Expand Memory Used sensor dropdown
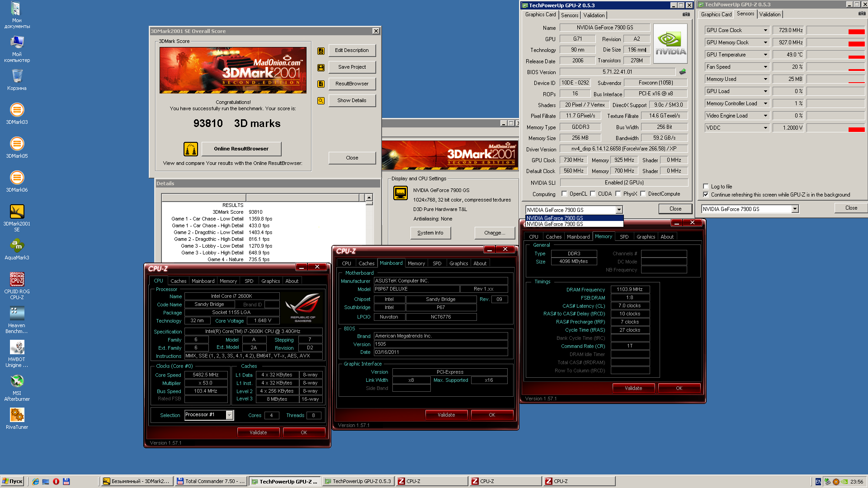 [765, 79]
